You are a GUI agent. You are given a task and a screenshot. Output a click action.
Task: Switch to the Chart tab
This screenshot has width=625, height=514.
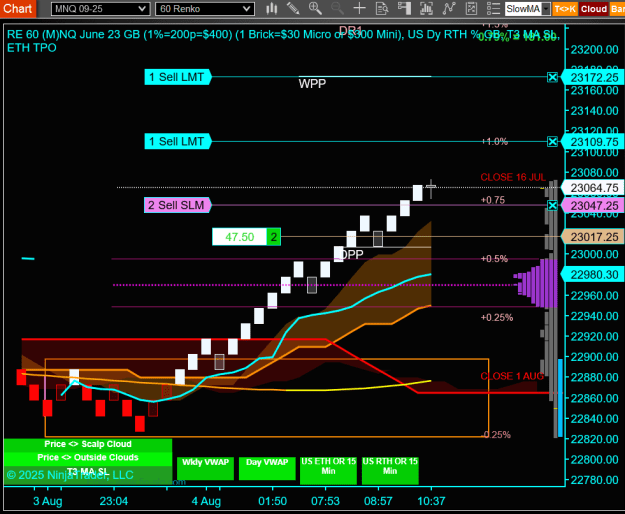[18, 8]
